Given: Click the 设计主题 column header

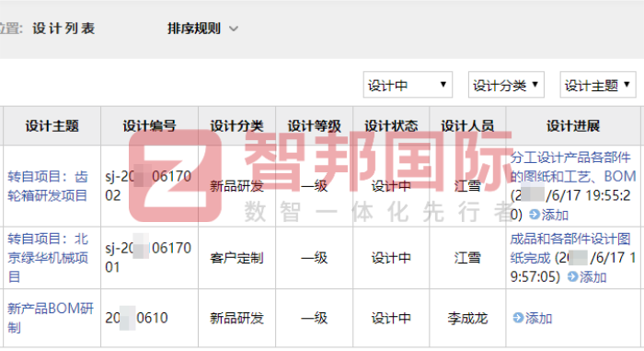Looking at the screenshot, I should (52, 126).
